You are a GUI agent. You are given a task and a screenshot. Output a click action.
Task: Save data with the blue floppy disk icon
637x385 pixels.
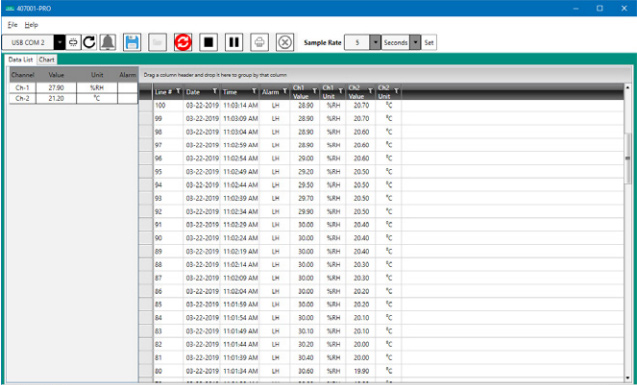point(132,42)
